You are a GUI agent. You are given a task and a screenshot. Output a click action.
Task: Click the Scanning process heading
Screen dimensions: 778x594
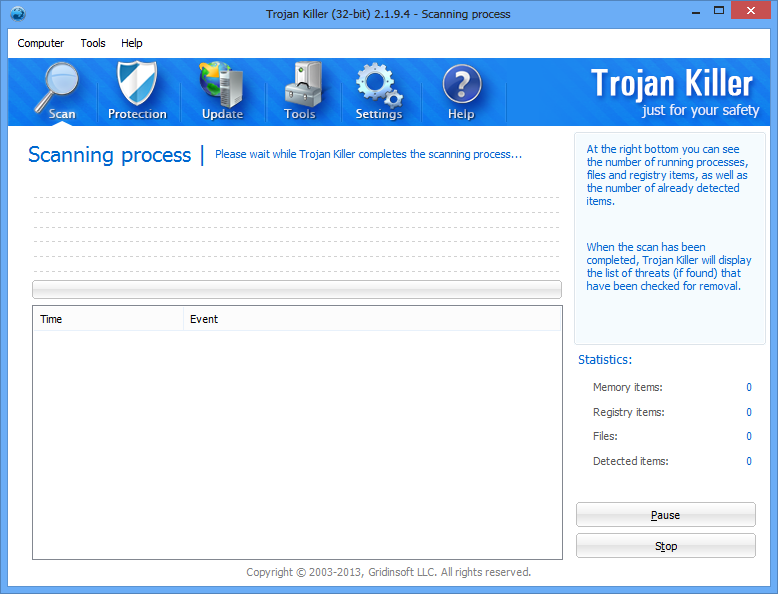(x=109, y=155)
